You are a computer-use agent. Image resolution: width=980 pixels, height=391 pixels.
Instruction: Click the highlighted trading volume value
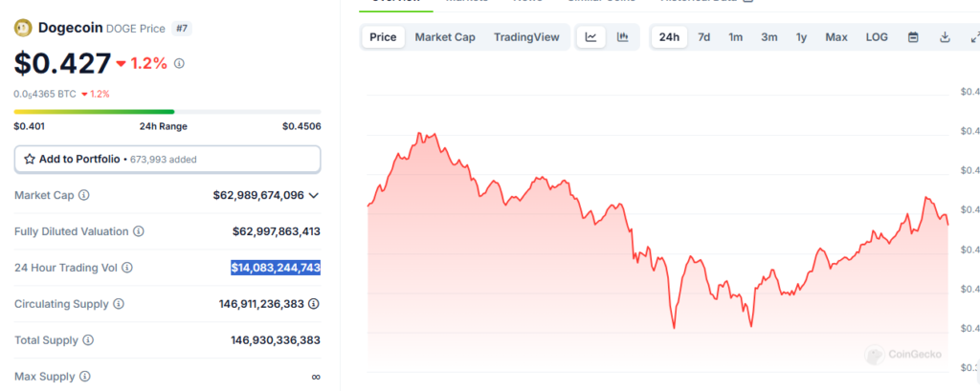coord(276,268)
